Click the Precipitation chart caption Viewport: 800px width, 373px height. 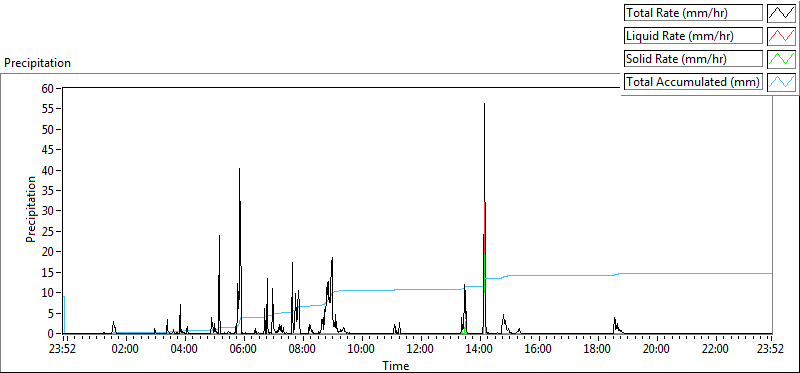[37, 63]
